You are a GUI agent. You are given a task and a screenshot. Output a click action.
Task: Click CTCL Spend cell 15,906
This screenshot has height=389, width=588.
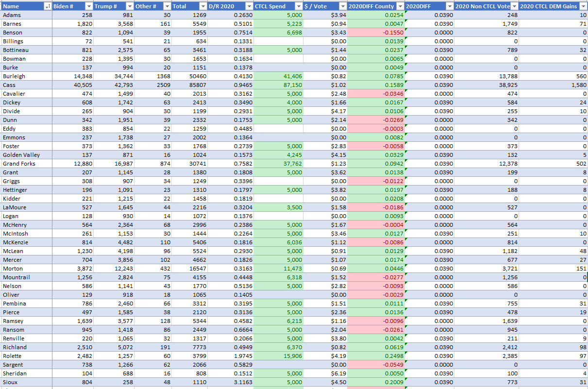pyautogui.click(x=279, y=356)
